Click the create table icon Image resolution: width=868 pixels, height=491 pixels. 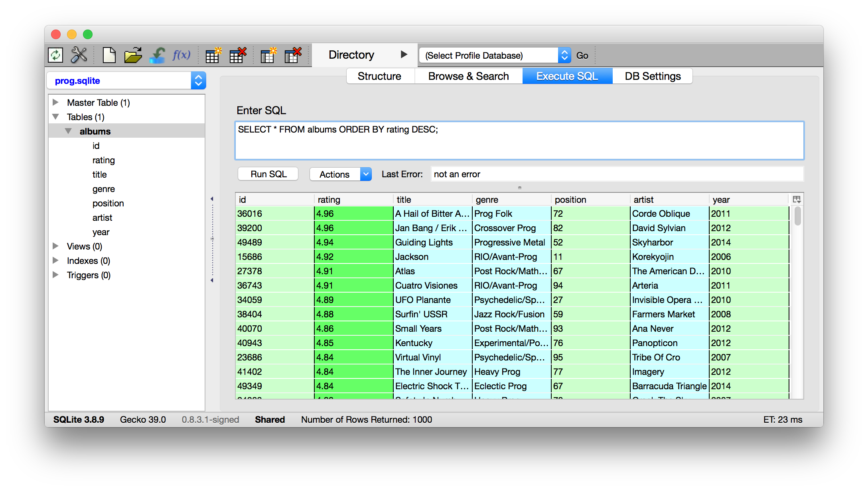coord(213,55)
